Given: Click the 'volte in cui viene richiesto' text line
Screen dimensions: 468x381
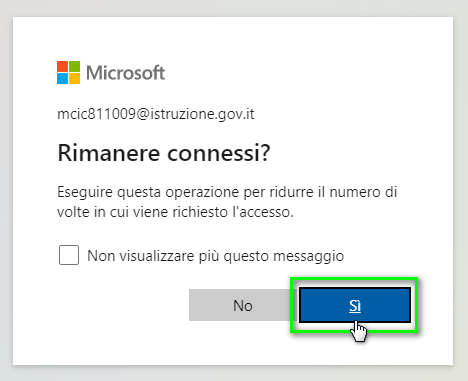Looking at the screenshot, I should [x=175, y=212].
